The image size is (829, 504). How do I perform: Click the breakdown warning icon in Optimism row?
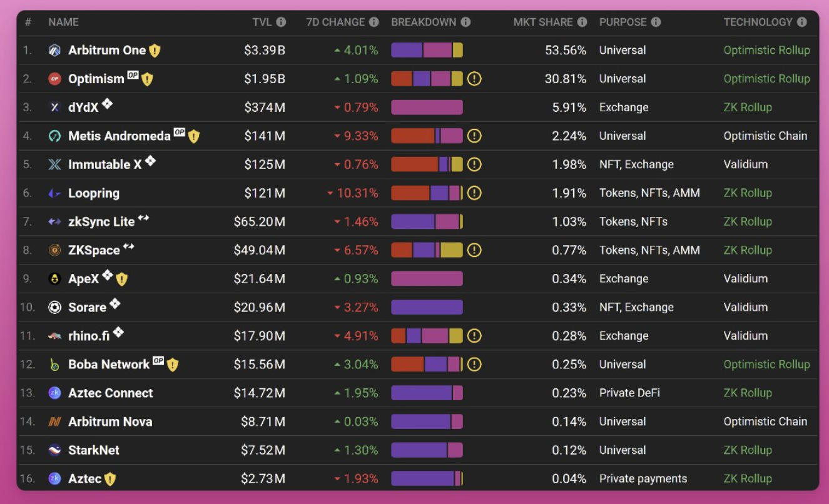pos(474,79)
